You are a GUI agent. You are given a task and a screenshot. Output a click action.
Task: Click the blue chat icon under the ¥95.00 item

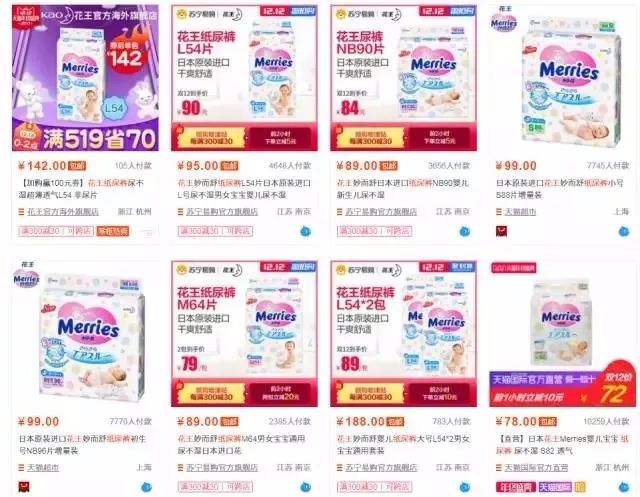pos(305,232)
